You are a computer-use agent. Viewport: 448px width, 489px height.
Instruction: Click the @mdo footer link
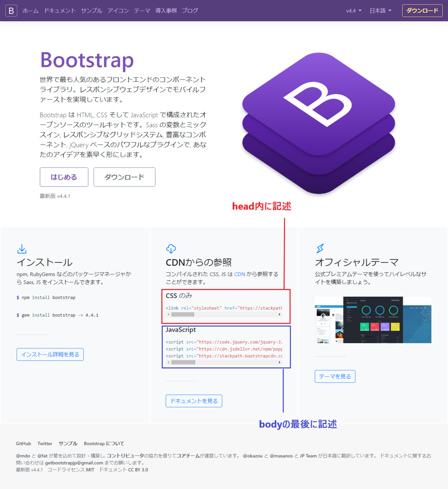(23, 456)
